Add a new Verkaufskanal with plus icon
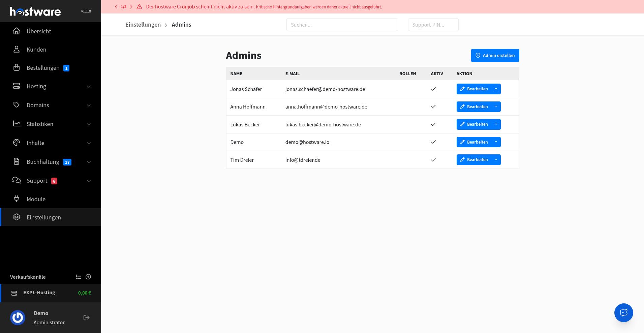This screenshot has height=333, width=644. (88, 277)
